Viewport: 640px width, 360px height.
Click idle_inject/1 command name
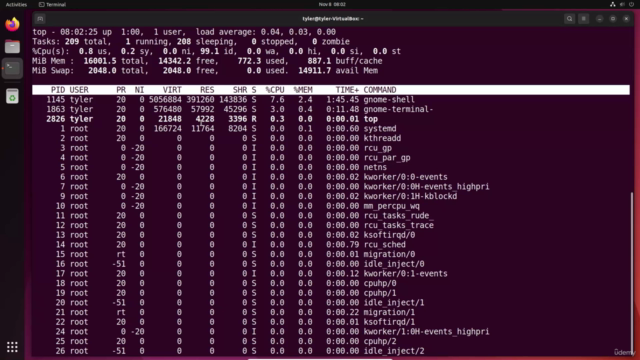pos(394,303)
